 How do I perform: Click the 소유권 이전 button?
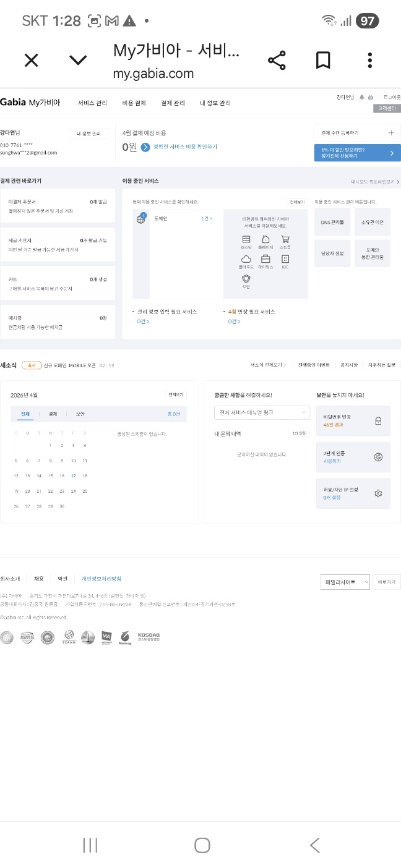(373, 221)
